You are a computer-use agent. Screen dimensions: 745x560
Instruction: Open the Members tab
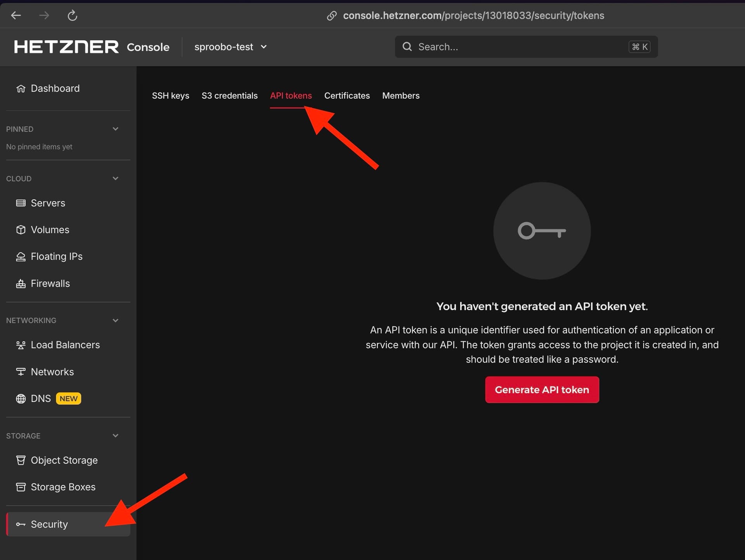(x=401, y=96)
